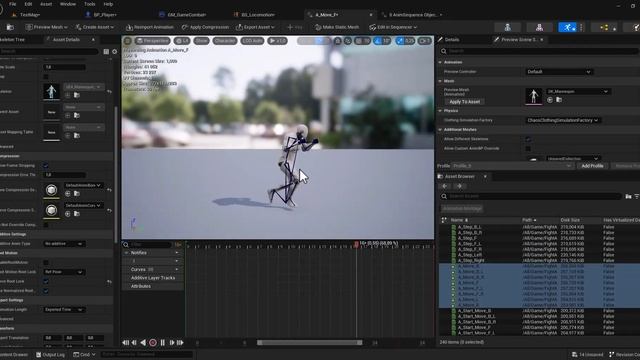Open Edit in Sequencer dropdown
Viewport: 640px width, 360px height.
pyautogui.click(x=393, y=27)
